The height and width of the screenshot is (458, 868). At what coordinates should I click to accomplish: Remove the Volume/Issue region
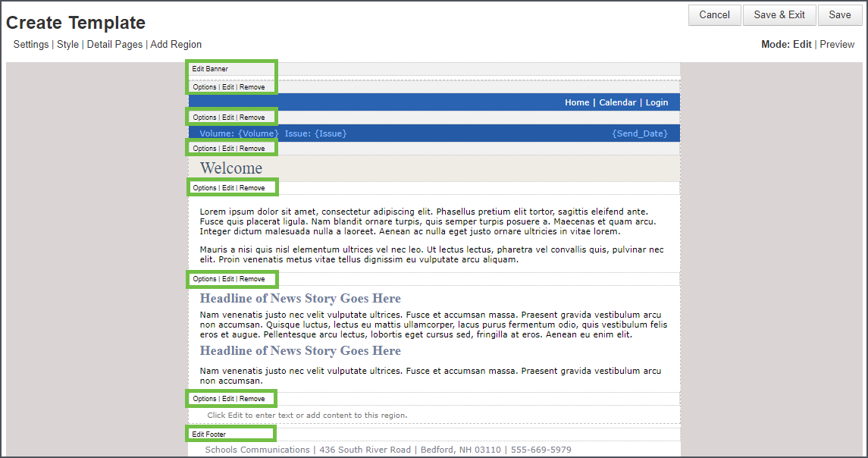pos(252,118)
